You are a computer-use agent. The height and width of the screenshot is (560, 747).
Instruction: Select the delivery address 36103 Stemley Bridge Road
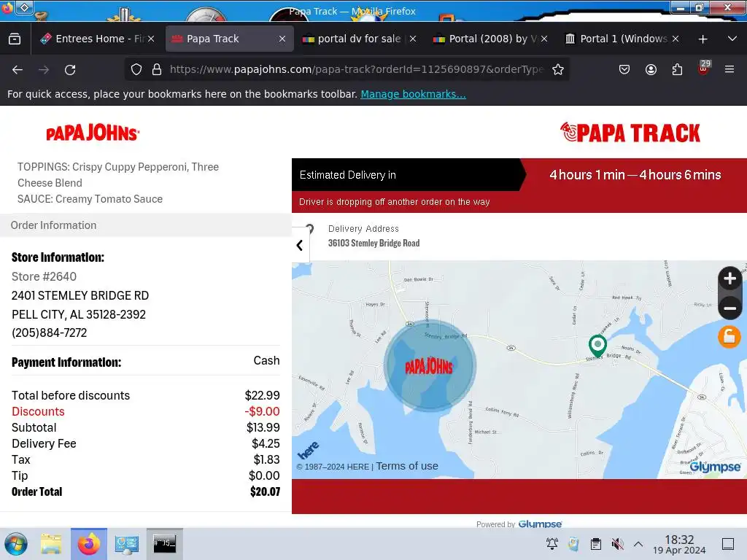point(374,243)
